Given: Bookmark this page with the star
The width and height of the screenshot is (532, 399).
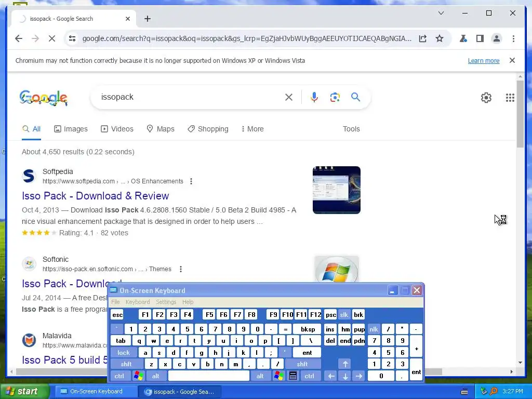Looking at the screenshot, I should (440, 38).
